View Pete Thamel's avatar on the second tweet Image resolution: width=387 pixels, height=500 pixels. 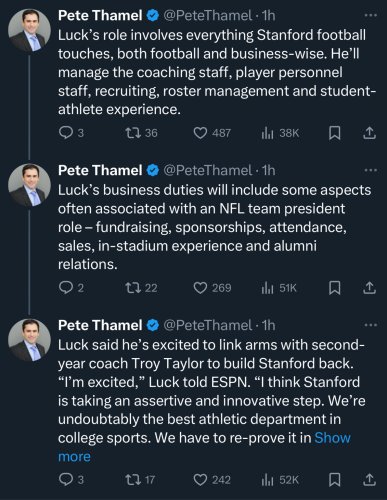pyautogui.click(x=29, y=185)
